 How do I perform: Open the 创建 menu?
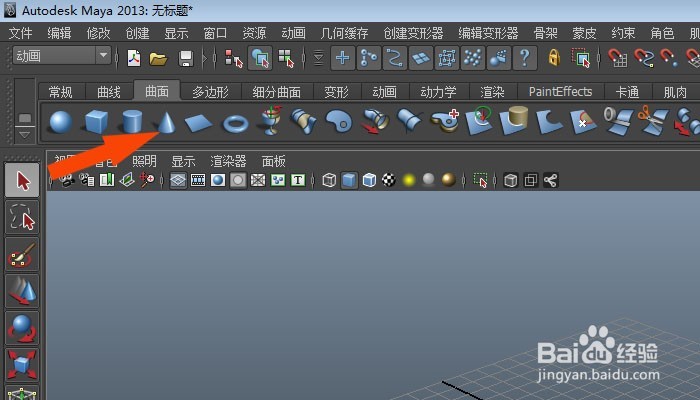click(x=137, y=33)
